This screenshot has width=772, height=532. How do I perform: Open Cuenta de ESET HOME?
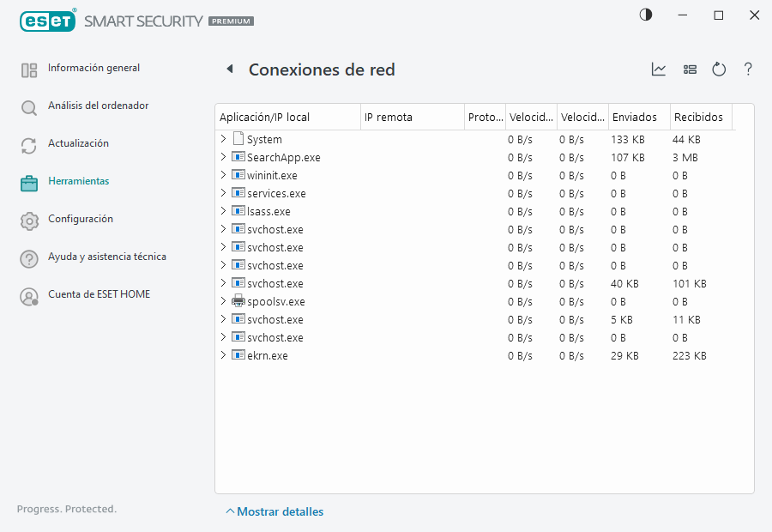tap(99, 295)
